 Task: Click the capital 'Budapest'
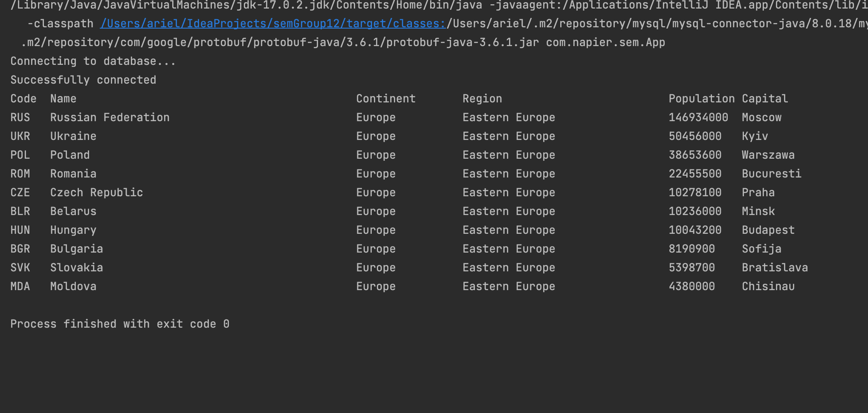click(x=768, y=230)
